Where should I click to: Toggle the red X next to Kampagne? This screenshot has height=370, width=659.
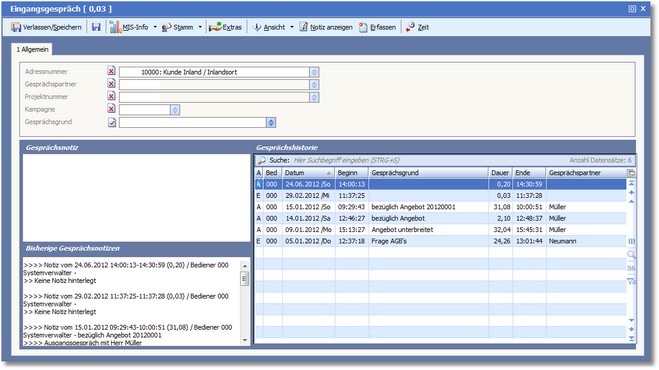(111, 109)
